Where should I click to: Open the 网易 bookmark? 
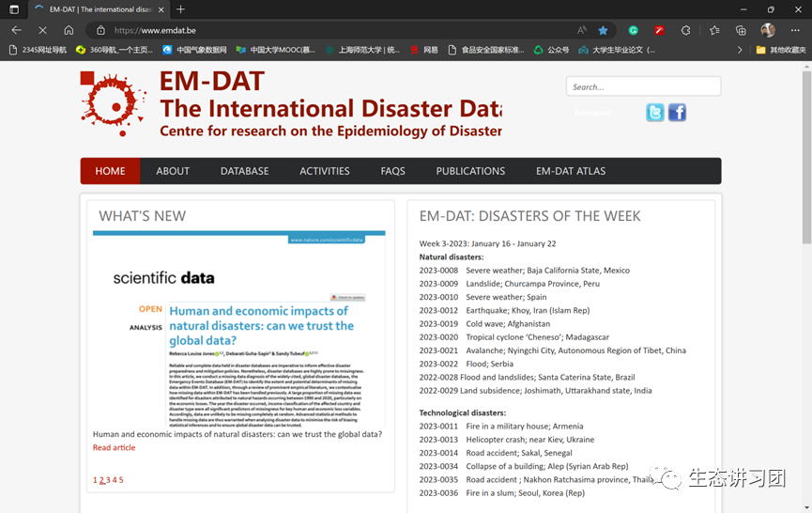pos(424,50)
